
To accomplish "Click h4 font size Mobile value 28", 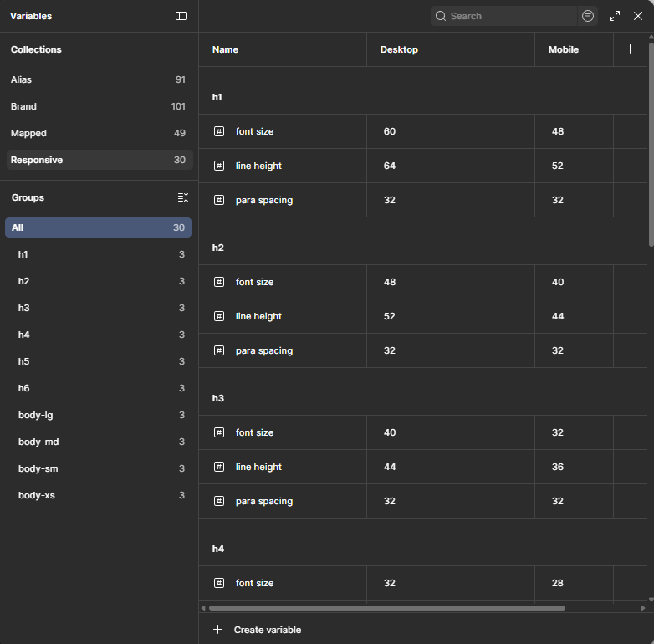I will [574, 583].
